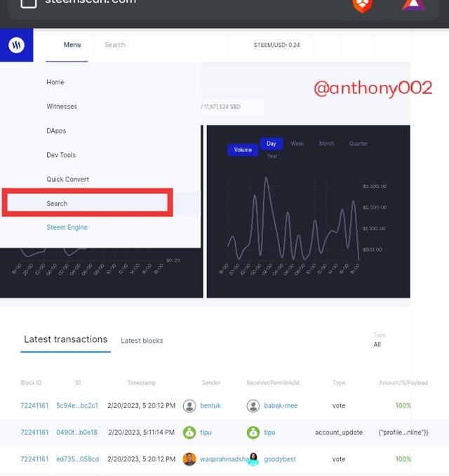Click waqarahmadshah's avatar photo
449x476 pixels.
point(189,459)
